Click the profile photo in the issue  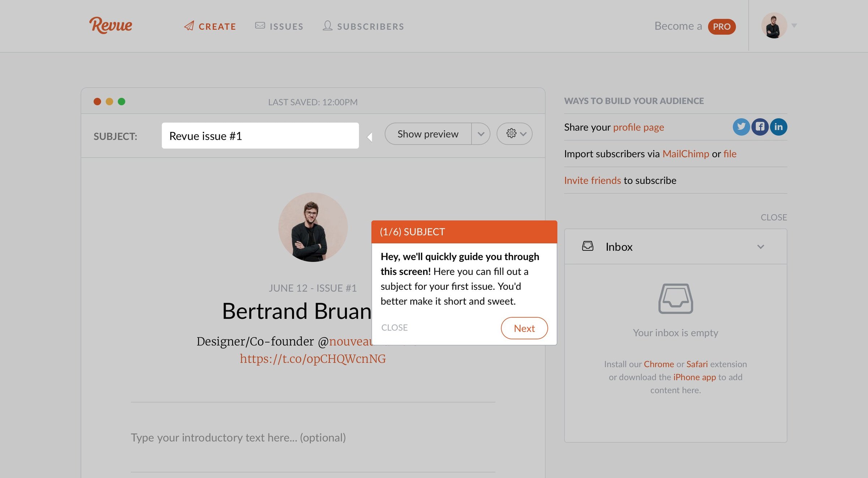coord(313,227)
